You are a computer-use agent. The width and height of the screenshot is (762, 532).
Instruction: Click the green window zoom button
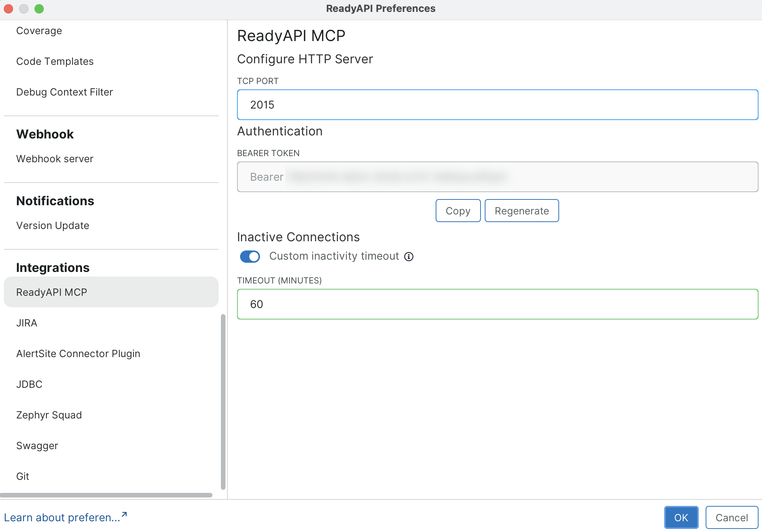click(x=39, y=8)
